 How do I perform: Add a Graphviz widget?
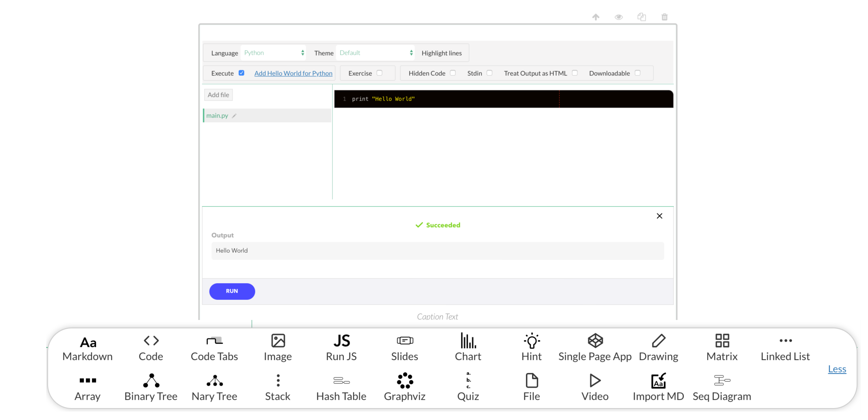tap(404, 387)
